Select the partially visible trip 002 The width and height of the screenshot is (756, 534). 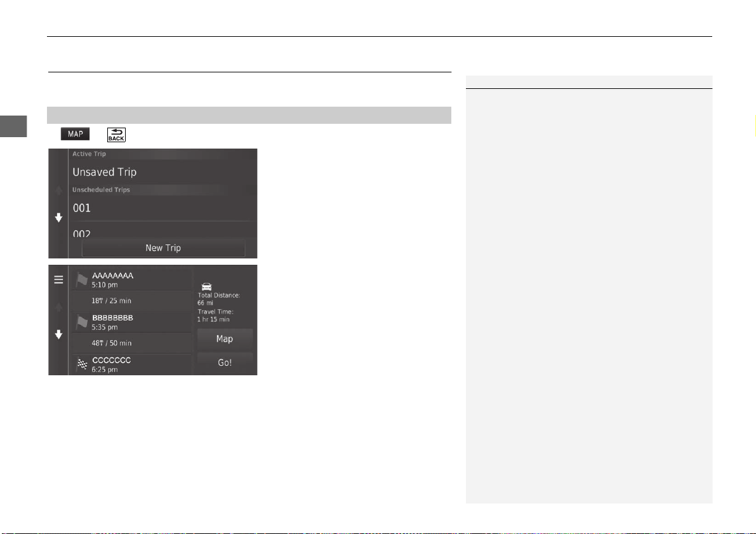pos(162,230)
